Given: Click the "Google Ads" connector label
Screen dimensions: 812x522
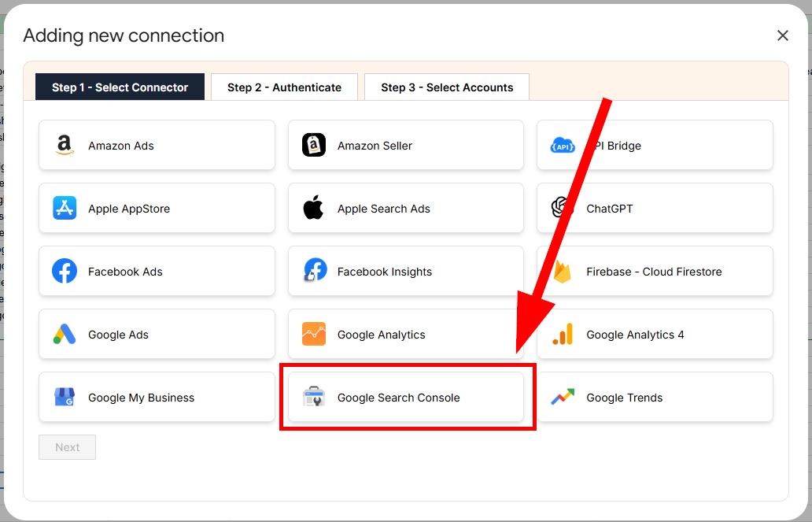Looking at the screenshot, I should coord(118,335).
